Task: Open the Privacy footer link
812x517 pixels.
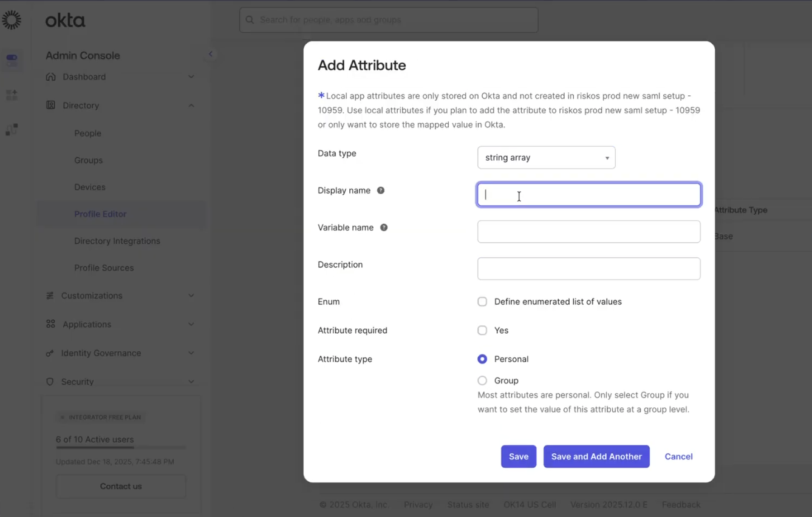Action: point(418,504)
